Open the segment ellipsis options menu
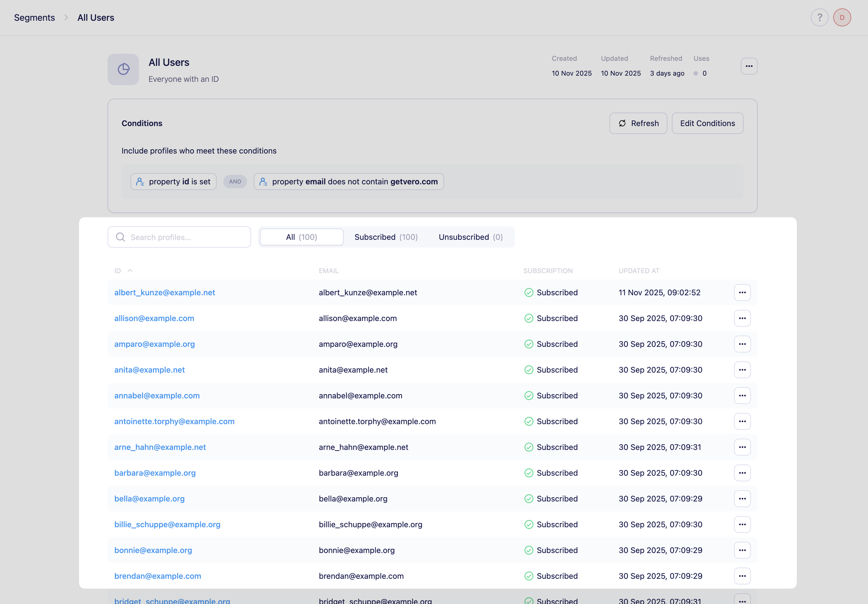868x604 pixels. 749,66
